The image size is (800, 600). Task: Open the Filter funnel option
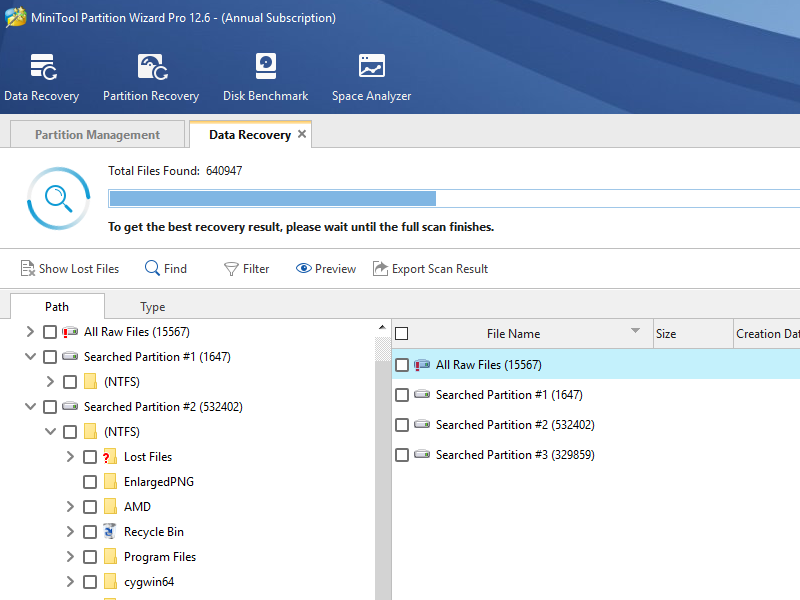click(231, 269)
